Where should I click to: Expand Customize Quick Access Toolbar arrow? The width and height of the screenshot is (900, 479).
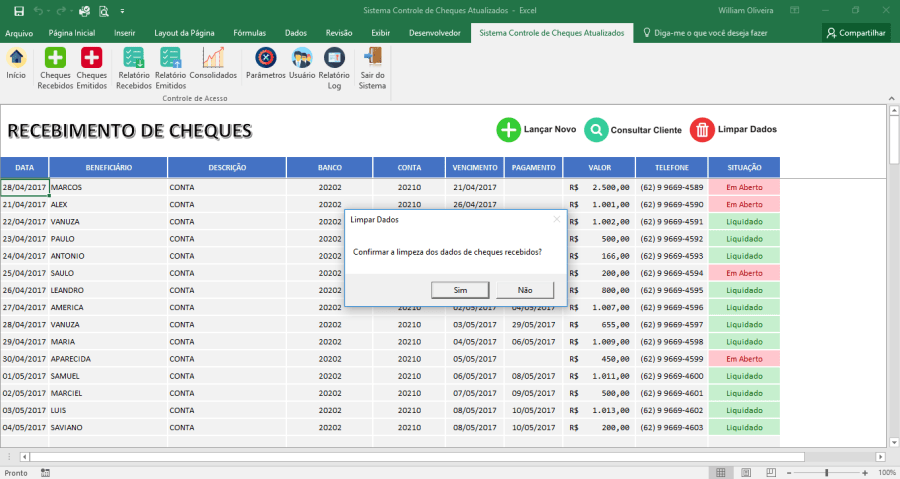(122, 11)
